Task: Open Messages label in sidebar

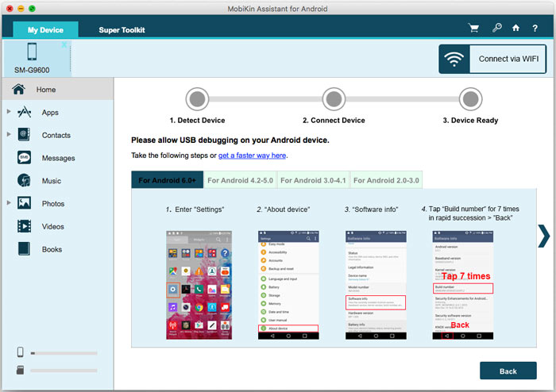Action: [x=58, y=158]
